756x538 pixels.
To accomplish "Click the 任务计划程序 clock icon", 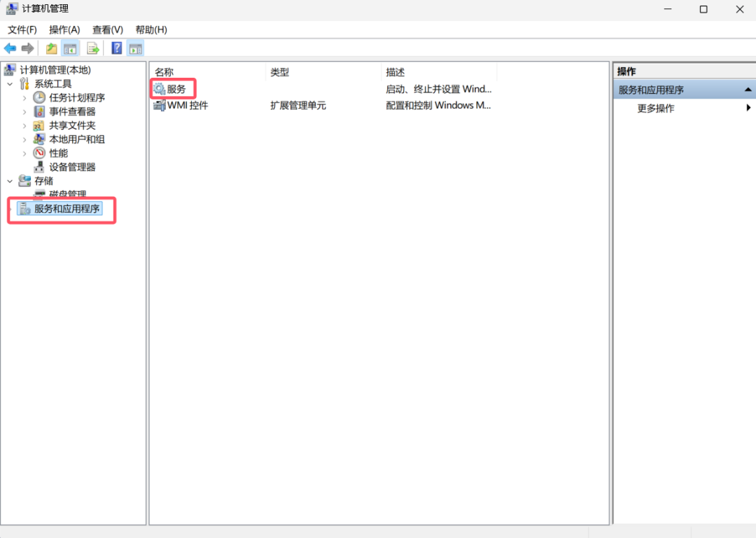I will pyautogui.click(x=39, y=97).
